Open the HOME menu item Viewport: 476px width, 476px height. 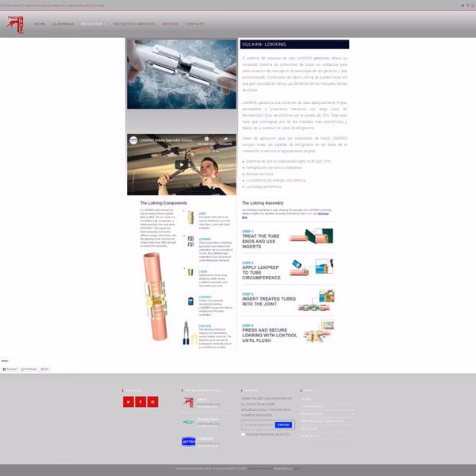click(40, 24)
